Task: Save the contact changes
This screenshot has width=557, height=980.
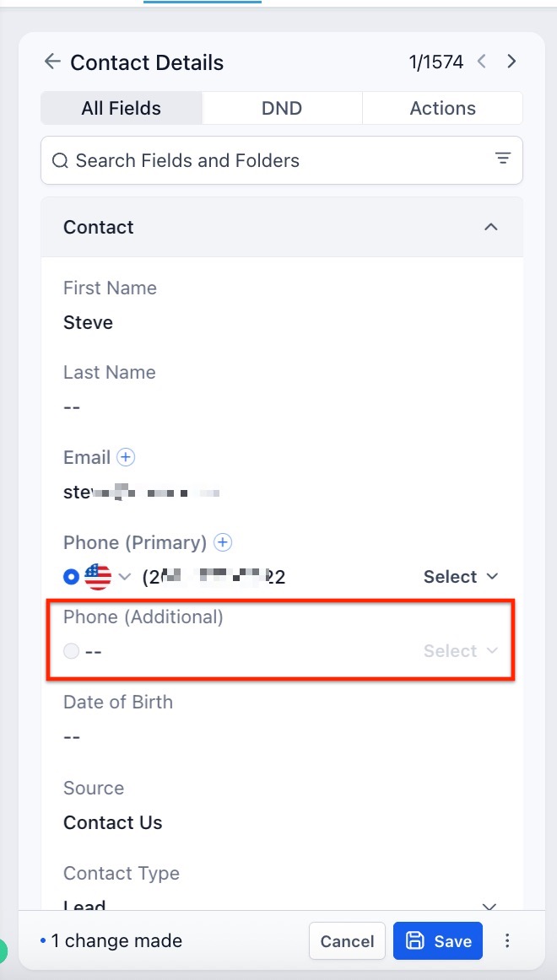Action: pos(438,940)
